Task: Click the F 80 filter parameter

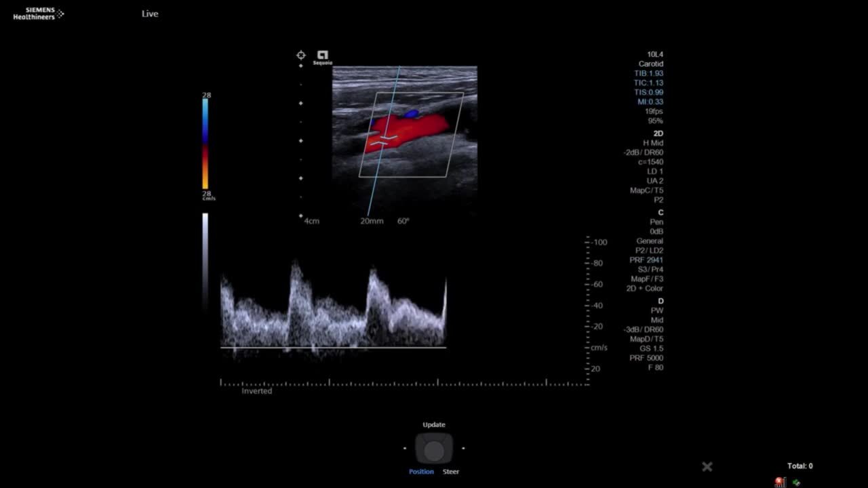Action: (656, 367)
